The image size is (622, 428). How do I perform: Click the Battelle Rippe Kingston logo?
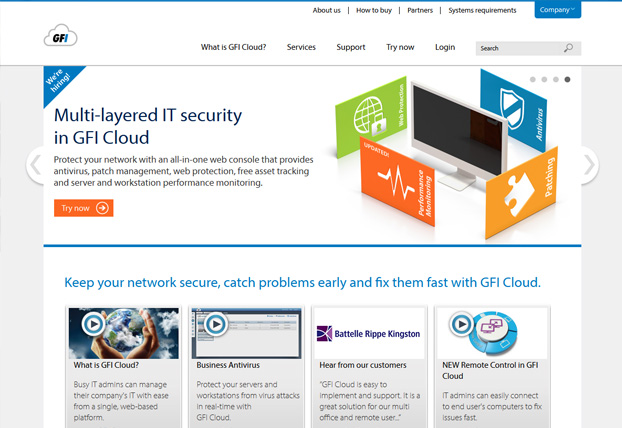[x=369, y=334]
